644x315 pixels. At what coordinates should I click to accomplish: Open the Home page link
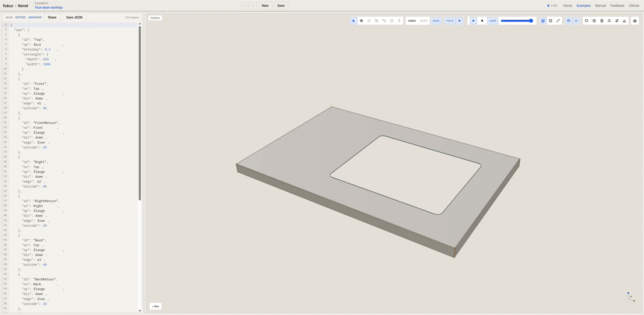[x=567, y=6]
